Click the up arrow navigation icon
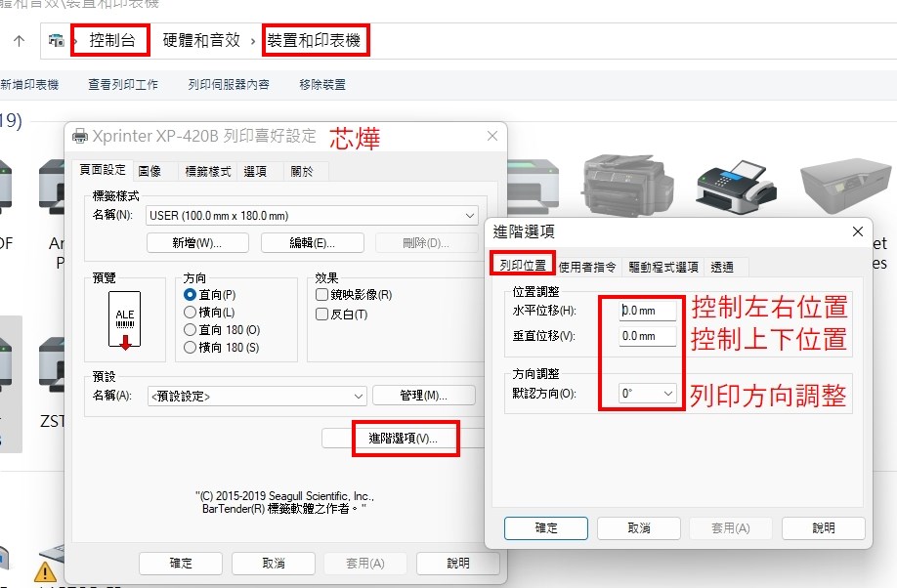Image resolution: width=897 pixels, height=588 pixels. click(19, 41)
